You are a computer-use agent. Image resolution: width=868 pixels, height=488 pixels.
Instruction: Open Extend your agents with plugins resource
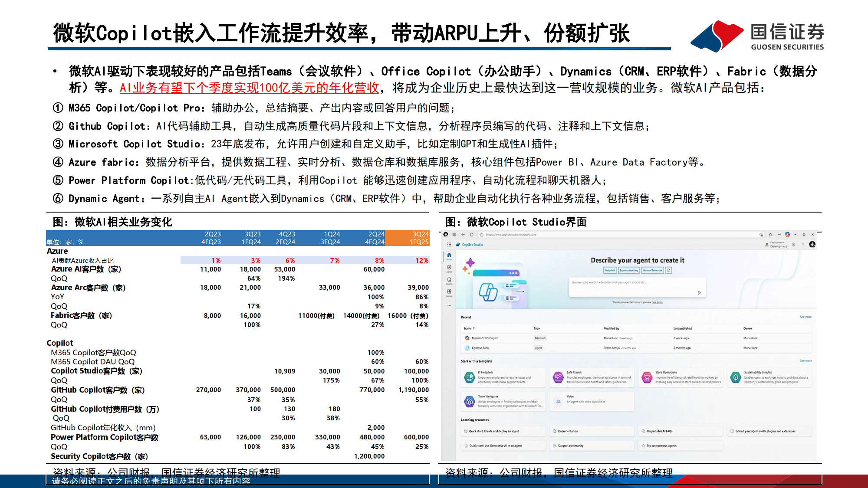(769, 431)
